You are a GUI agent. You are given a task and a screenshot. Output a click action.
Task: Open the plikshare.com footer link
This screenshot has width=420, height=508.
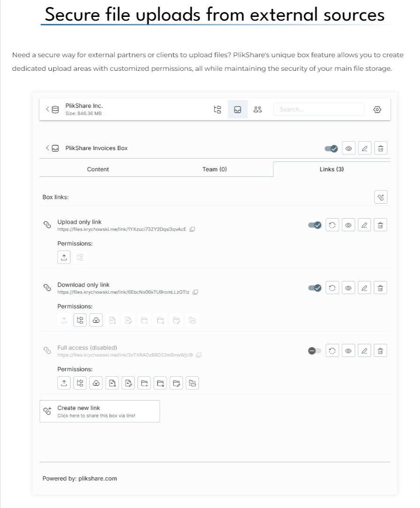[97, 478]
